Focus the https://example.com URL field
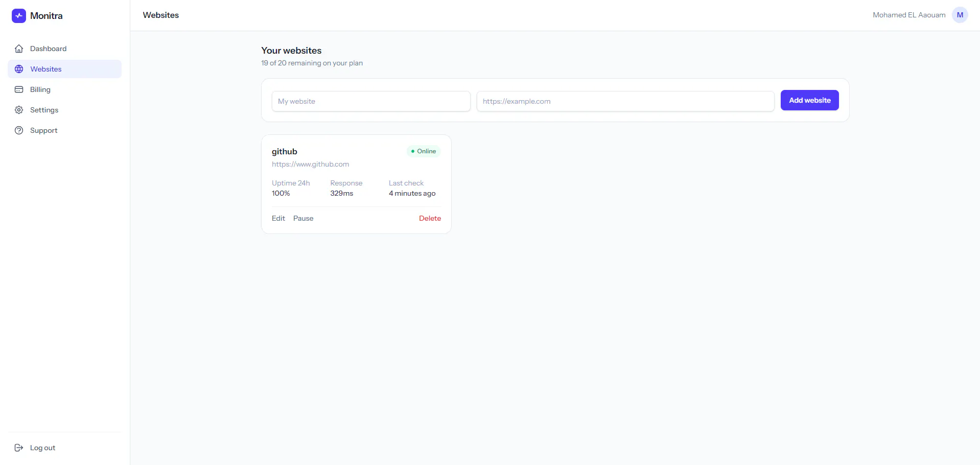Viewport: 980px width, 465px height. 625,101
